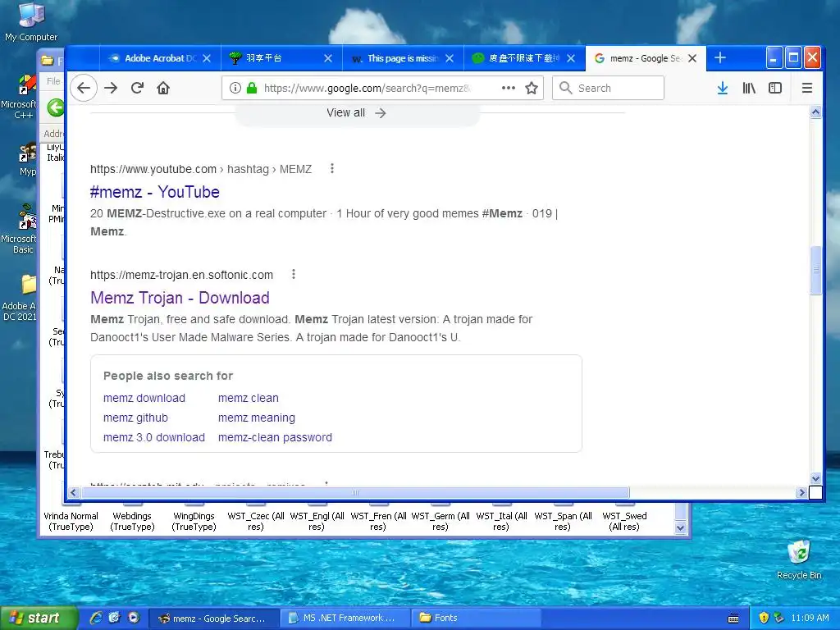Image resolution: width=840 pixels, height=630 pixels.
Task: Open Recycle Bin desktop icon
Action: (x=799, y=559)
